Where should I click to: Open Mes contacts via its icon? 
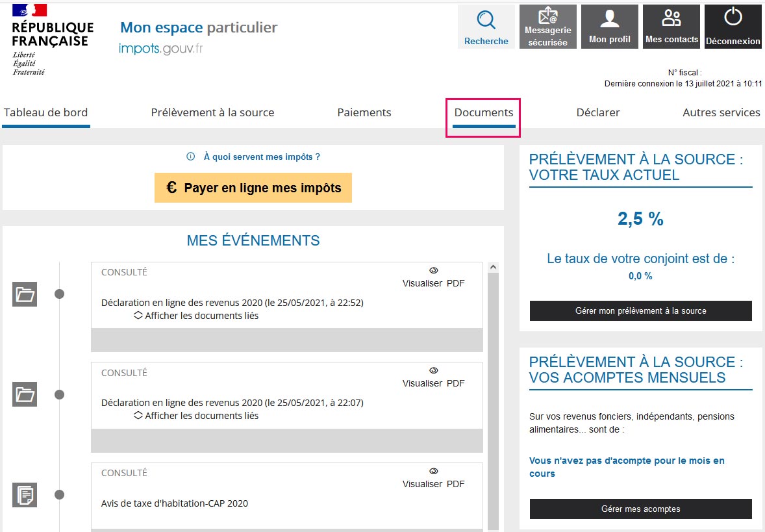[671, 19]
